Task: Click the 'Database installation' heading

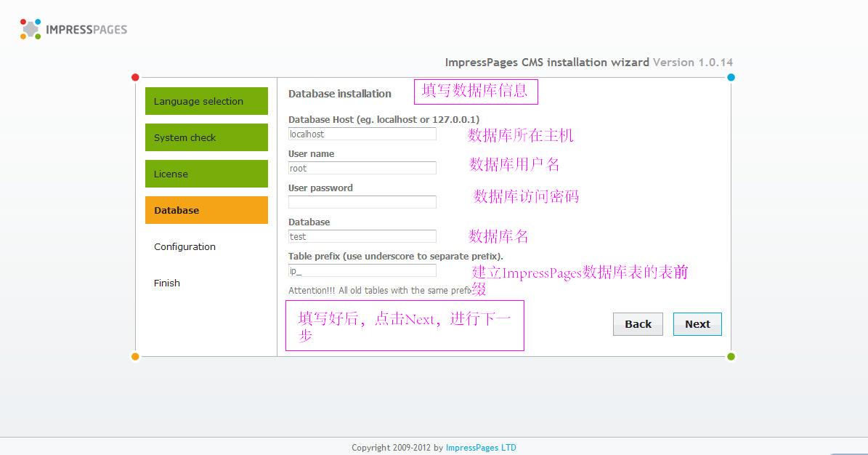Action: pyautogui.click(x=340, y=94)
